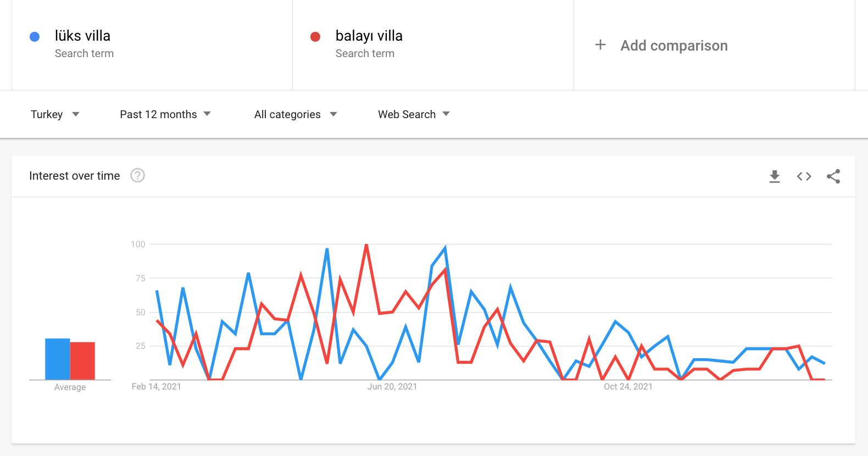Select the Jun 20, 2021 axis label

392,387
